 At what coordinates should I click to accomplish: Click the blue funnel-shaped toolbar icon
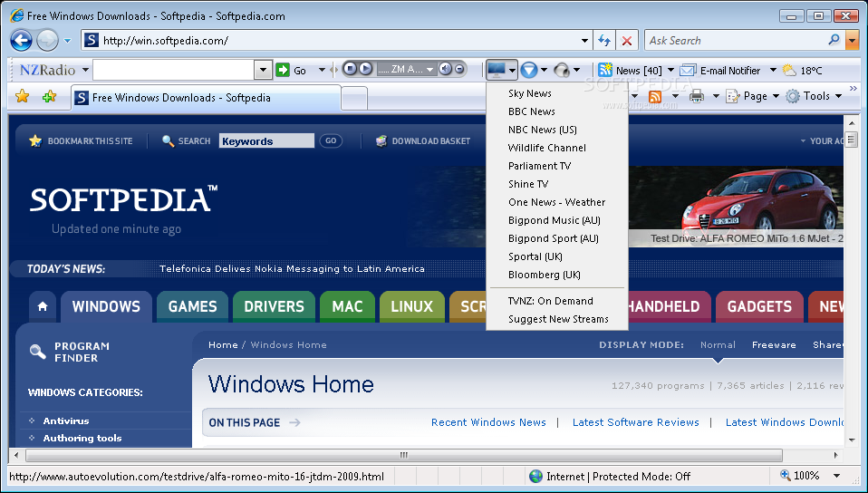(529, 70)
